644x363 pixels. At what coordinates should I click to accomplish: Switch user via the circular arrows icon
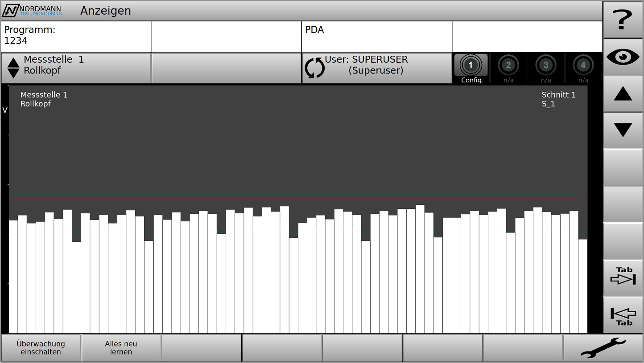pos(314,69)
